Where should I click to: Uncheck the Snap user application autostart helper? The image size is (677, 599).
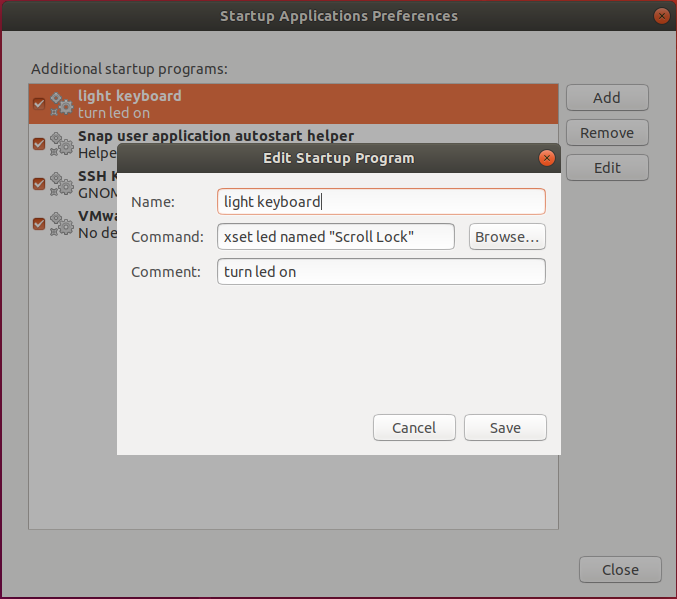(39, 144)
